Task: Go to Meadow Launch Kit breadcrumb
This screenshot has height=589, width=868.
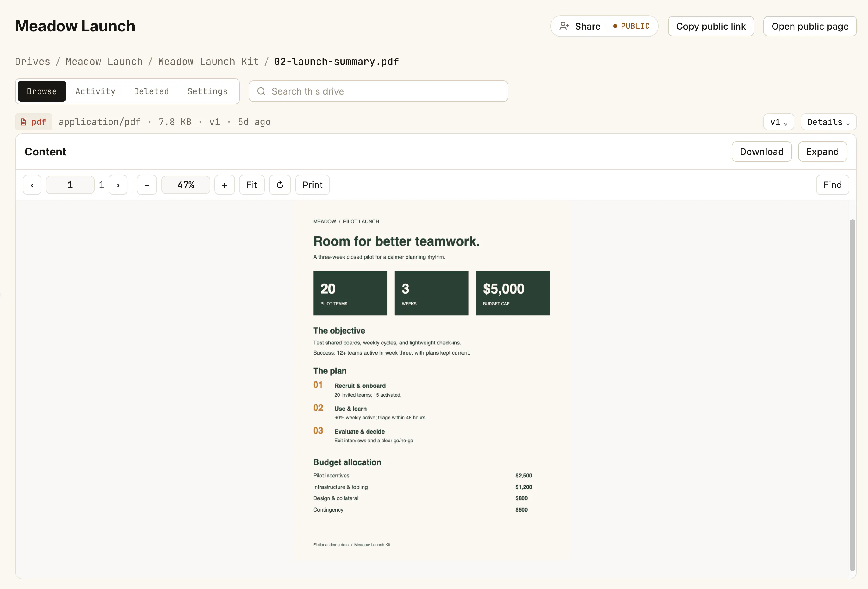Action: coord(208,62)
